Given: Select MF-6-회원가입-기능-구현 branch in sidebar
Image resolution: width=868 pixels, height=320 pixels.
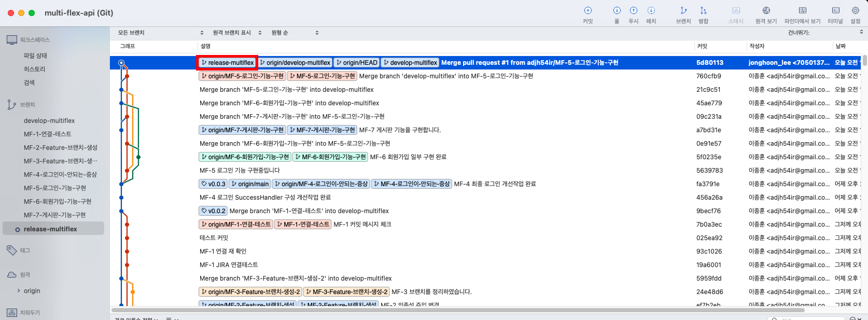Looking at the screenshot, I should coord(58,202).
